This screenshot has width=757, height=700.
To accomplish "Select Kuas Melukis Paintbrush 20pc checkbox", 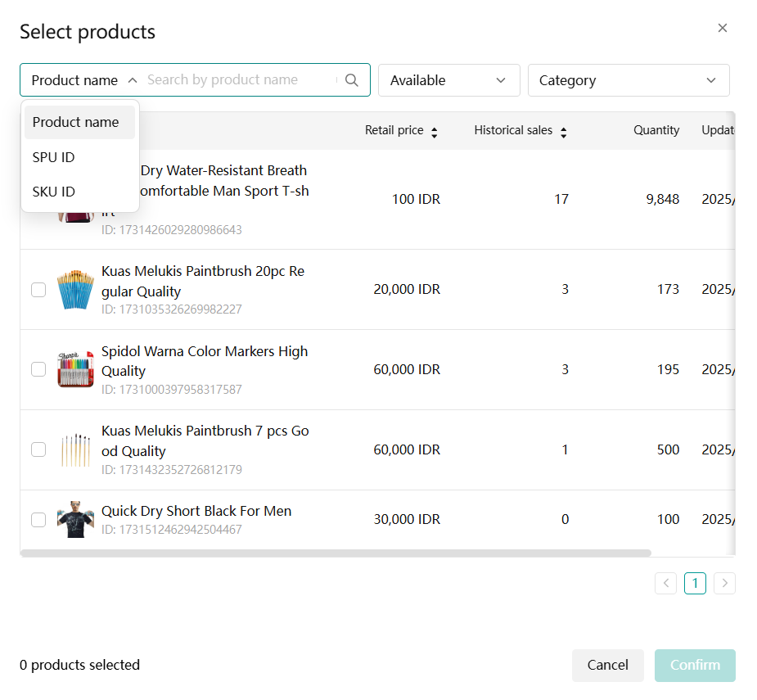I will [38, 290].
